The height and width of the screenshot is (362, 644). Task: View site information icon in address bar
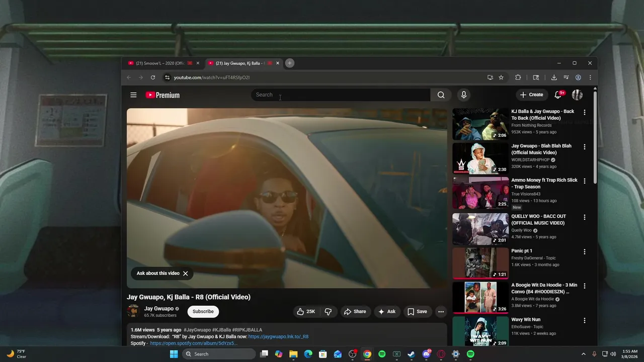click(x=167, y=77)
